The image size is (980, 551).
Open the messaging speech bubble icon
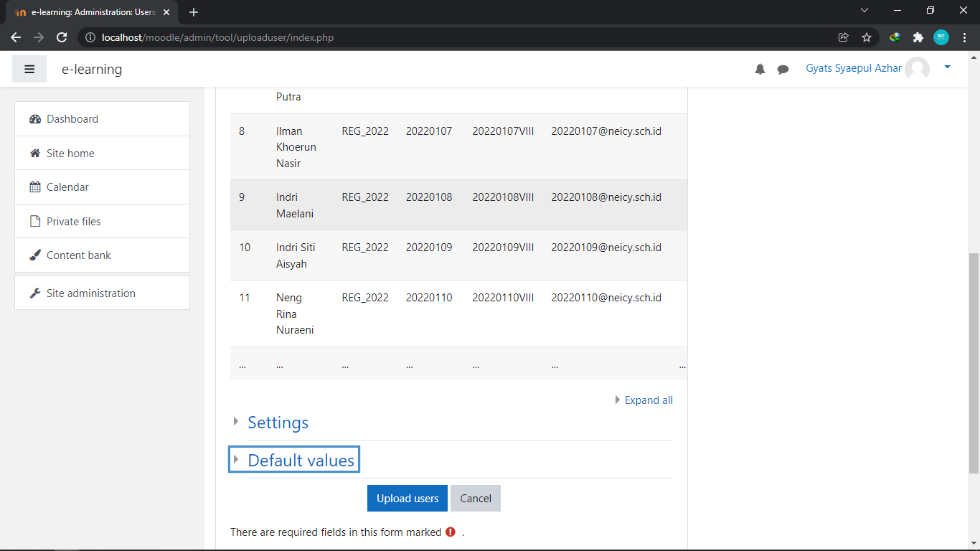[x=783, y=70]
